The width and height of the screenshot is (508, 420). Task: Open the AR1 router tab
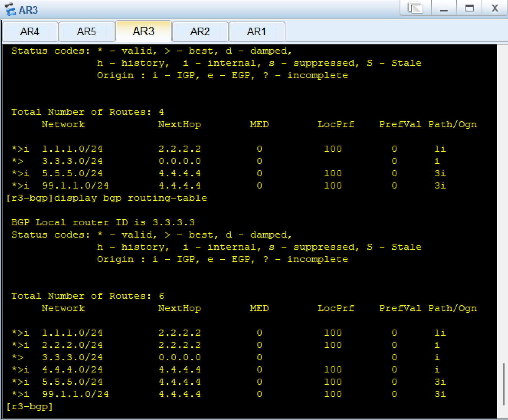tap(257, 31)
